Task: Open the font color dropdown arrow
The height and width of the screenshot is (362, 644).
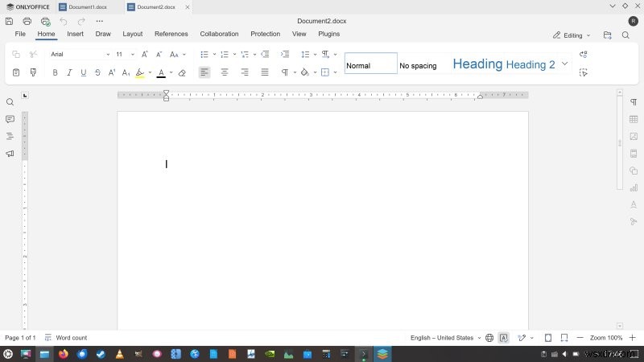Action: pyautogui.click(x=171, y=72)
